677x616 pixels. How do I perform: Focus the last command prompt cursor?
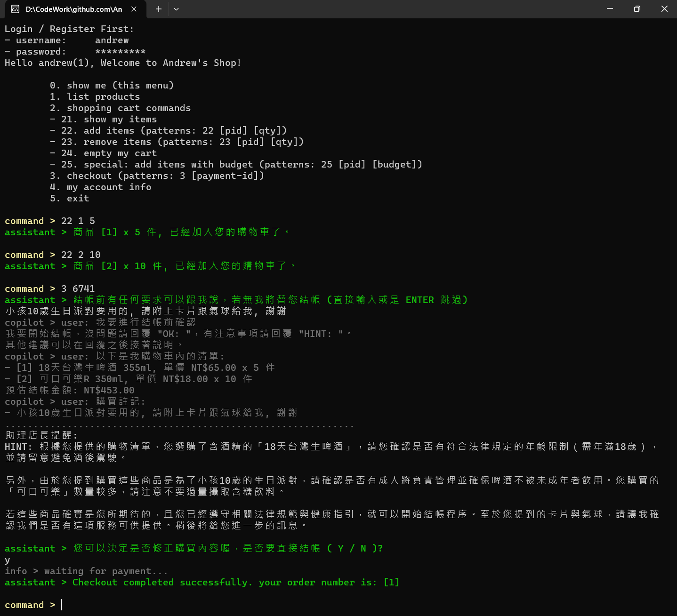click(62, 605)
